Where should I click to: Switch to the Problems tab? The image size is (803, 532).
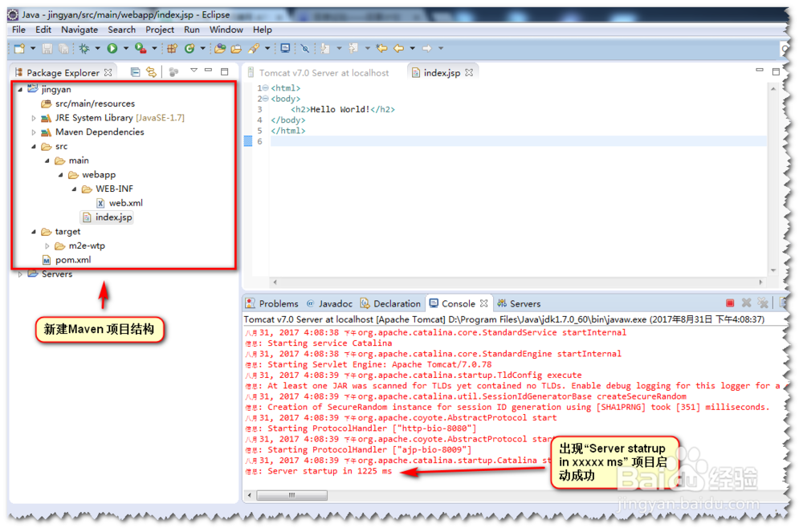[x=272, y=303]
